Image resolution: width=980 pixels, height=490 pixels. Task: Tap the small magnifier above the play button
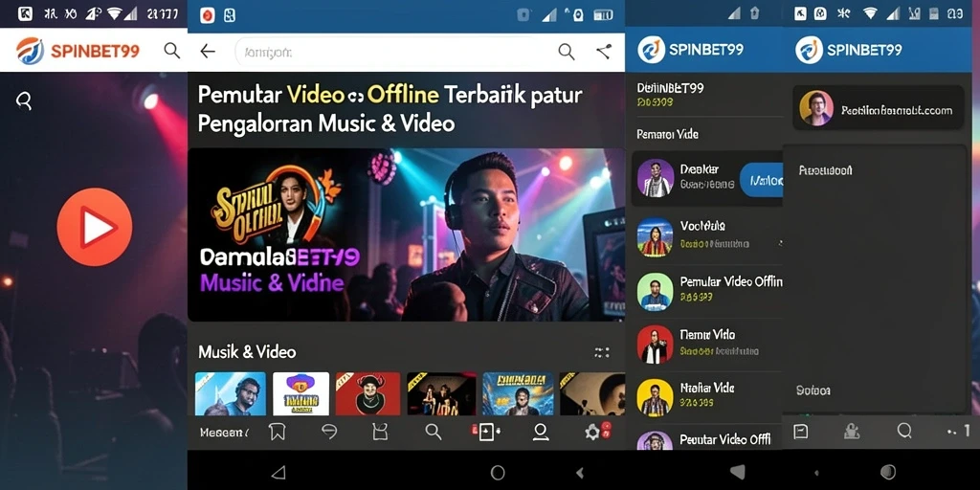click(24, 100)
